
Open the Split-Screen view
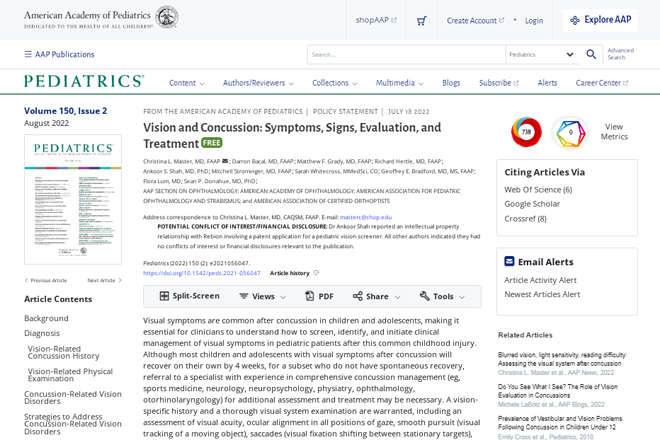[x=189, y=296]
